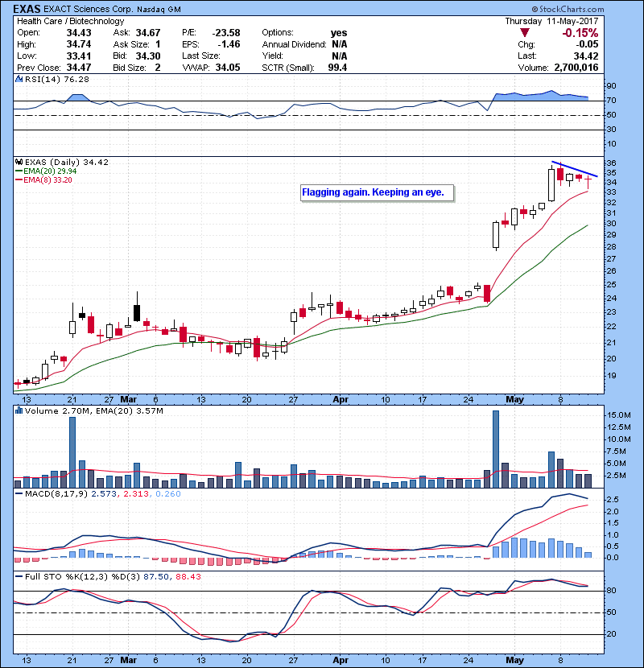Click the stochastic %D value 88.43
The image size is (644, 668).
pos(188,576)
